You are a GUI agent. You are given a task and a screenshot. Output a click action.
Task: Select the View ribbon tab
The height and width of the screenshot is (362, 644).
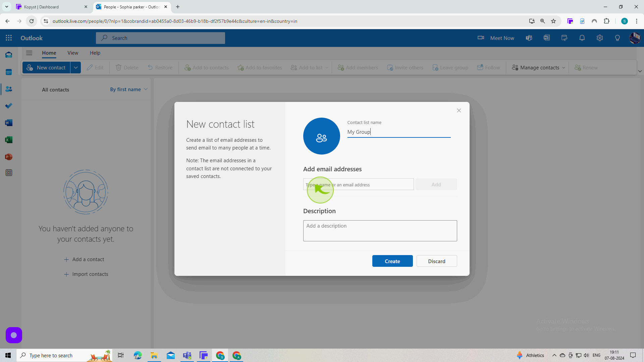[72, 53]
